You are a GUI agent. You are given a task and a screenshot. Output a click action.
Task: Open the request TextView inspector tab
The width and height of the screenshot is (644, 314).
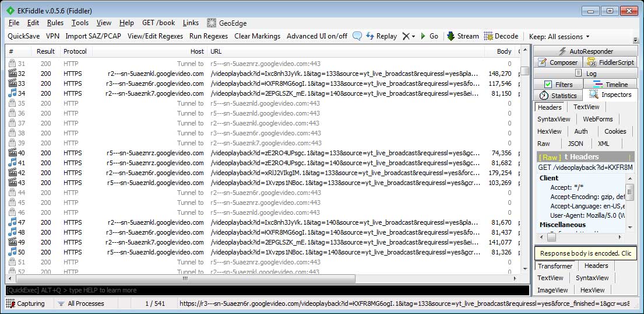tap(586, 107)
